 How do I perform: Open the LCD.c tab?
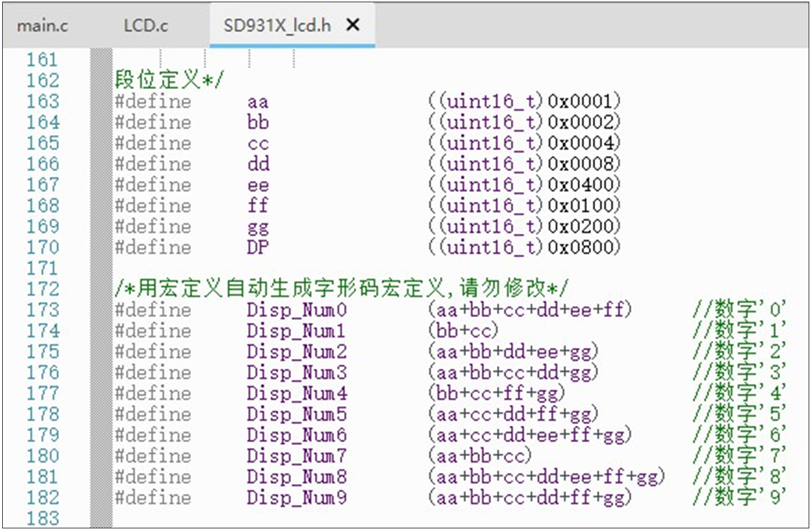pos(146,26)
